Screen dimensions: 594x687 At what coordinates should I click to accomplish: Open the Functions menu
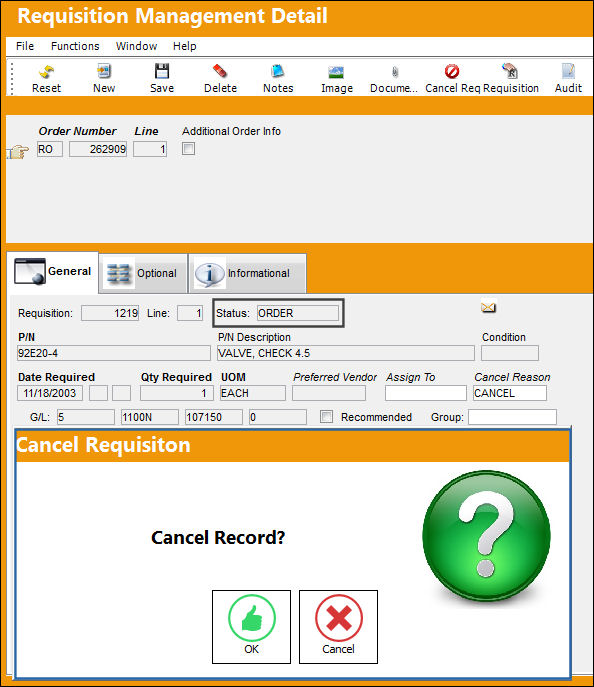(75, 46)
